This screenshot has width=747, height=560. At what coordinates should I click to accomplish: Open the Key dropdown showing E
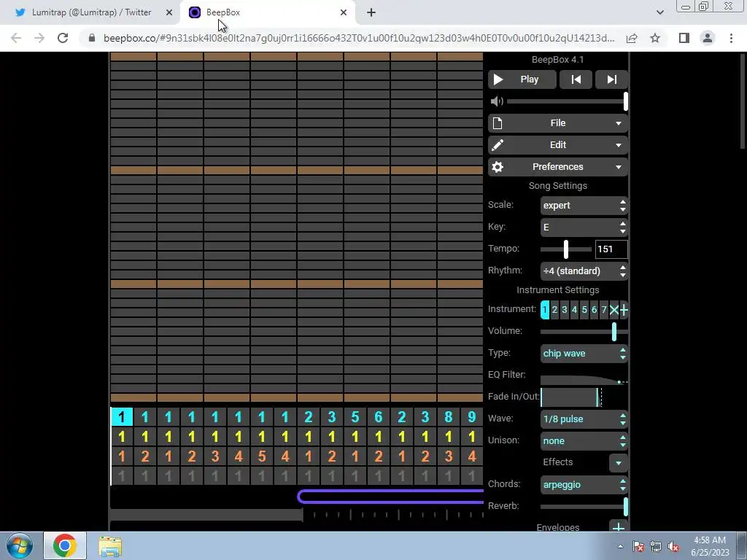(x=584, y=227)
